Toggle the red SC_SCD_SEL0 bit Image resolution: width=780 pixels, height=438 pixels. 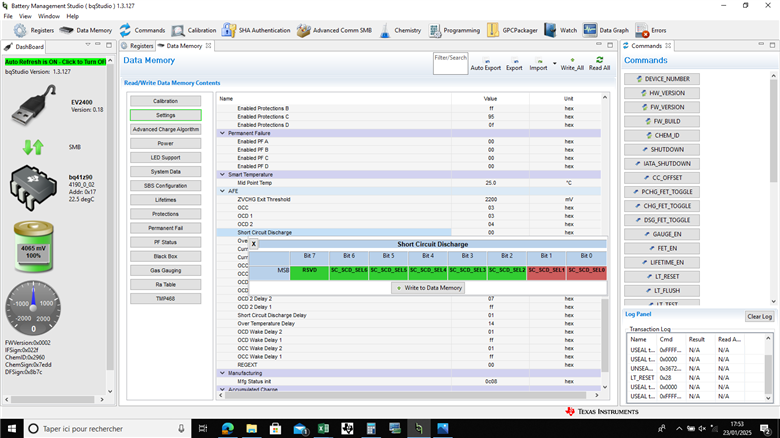point(586,273)
